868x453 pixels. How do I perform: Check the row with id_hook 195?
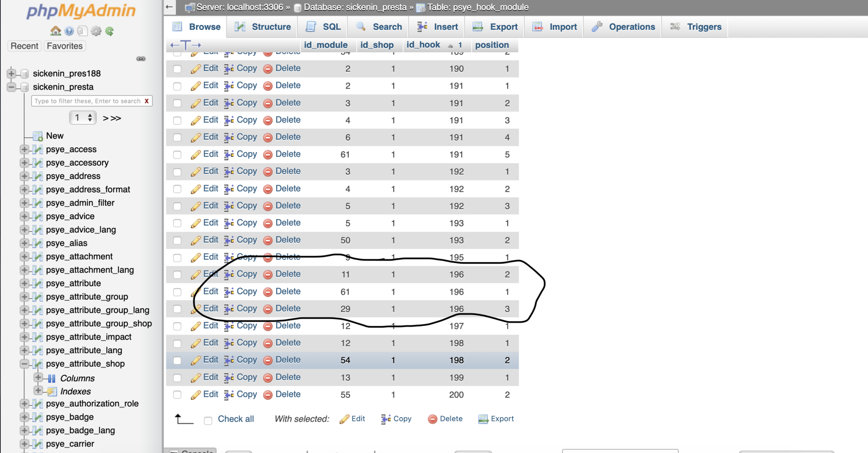[x=177, y=258]
